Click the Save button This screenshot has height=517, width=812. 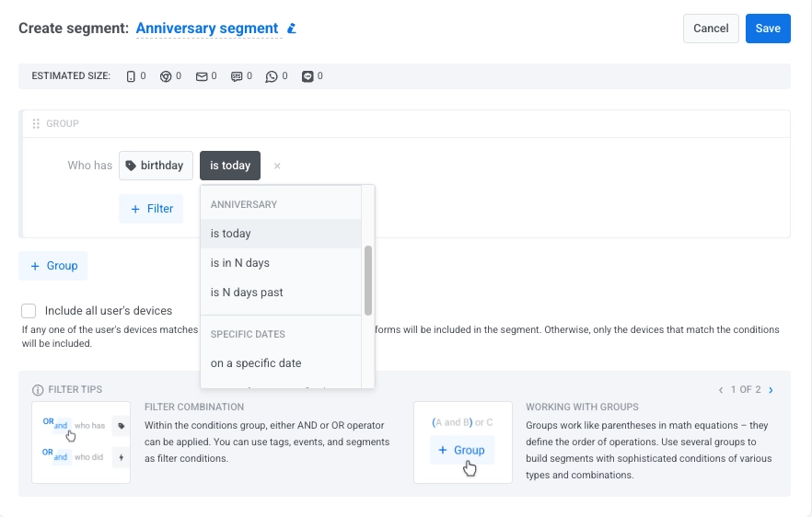(x=768, y=29)
